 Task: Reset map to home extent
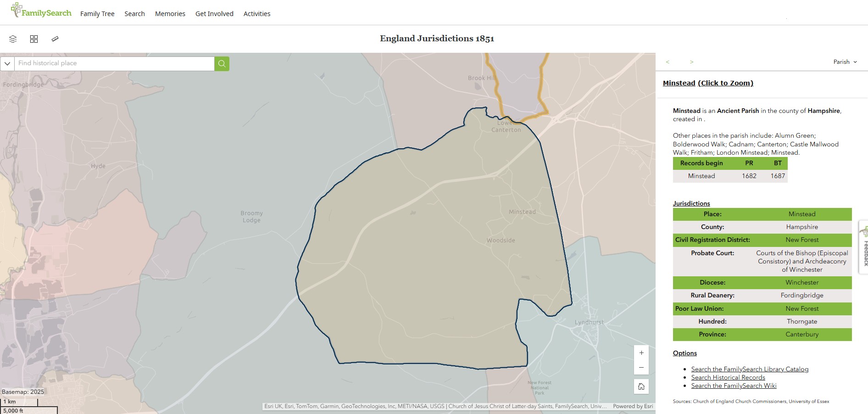click(x=641, y=386)
